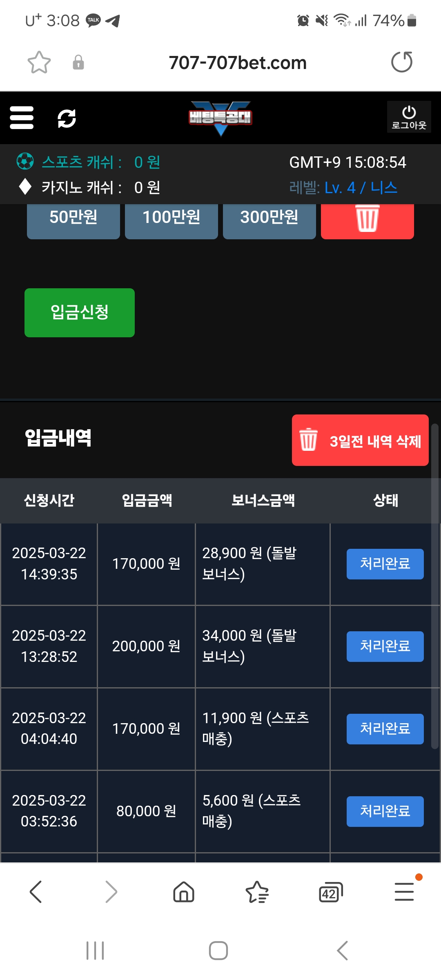Screen dimensions: 441x980
Task: Click the site logo in header
Action: click(220, 118)
